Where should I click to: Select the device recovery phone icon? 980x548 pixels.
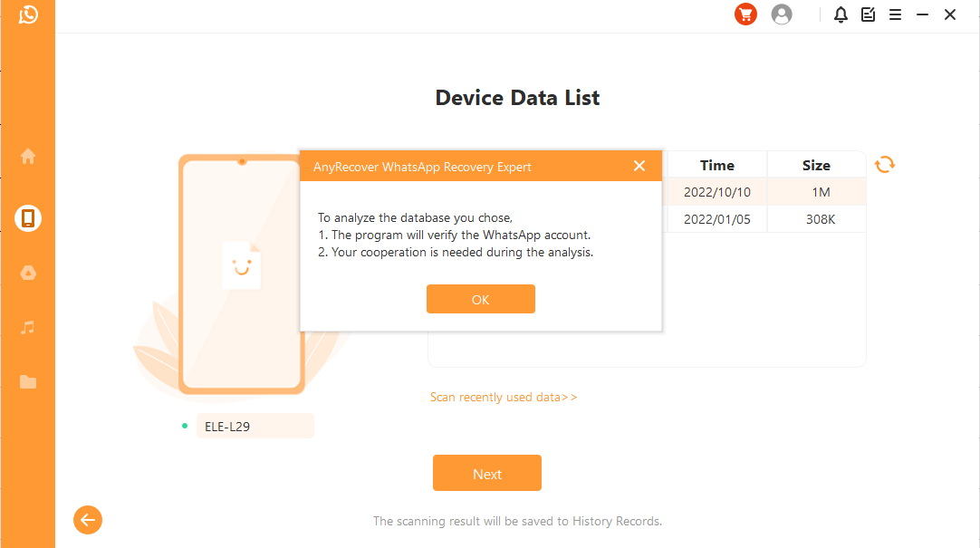[x=28, y=218]
